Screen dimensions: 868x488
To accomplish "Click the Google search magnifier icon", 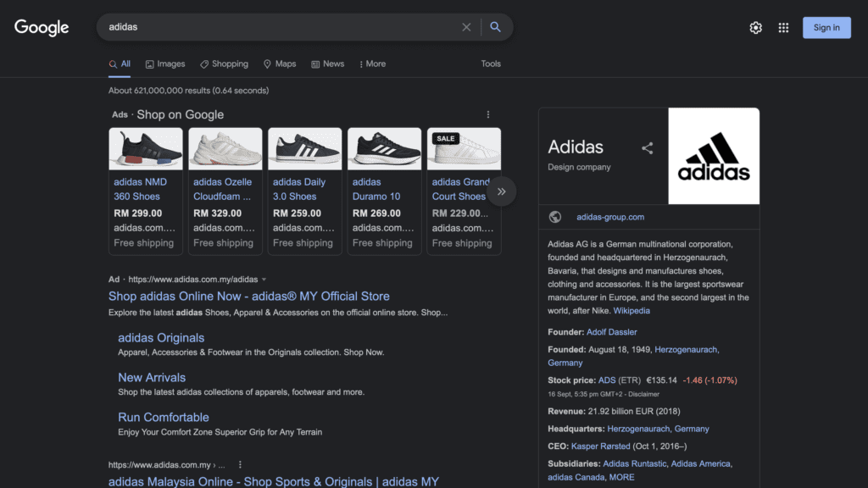I will tap(496, 26).
